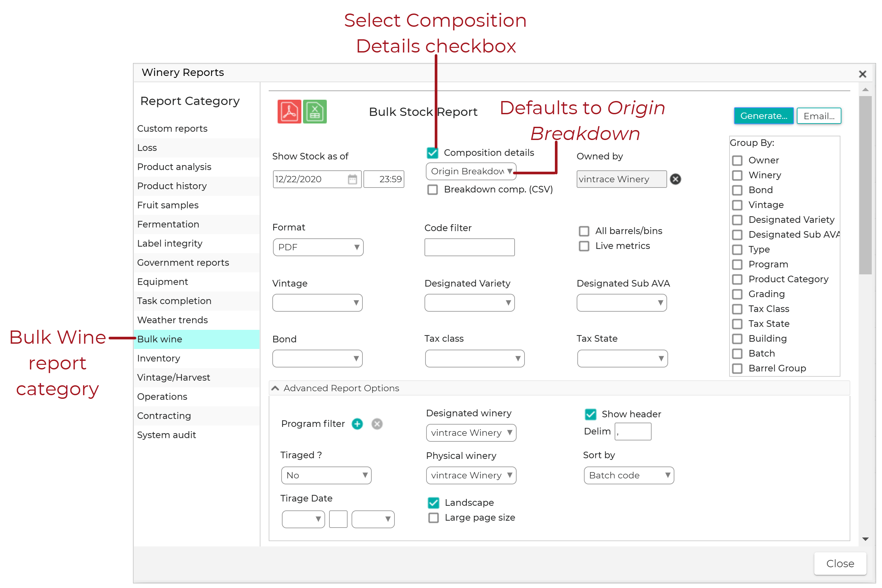The image size is (882, 588).
Task: Open System audit category
Action: pyautogui.click(x=196, y=434)
